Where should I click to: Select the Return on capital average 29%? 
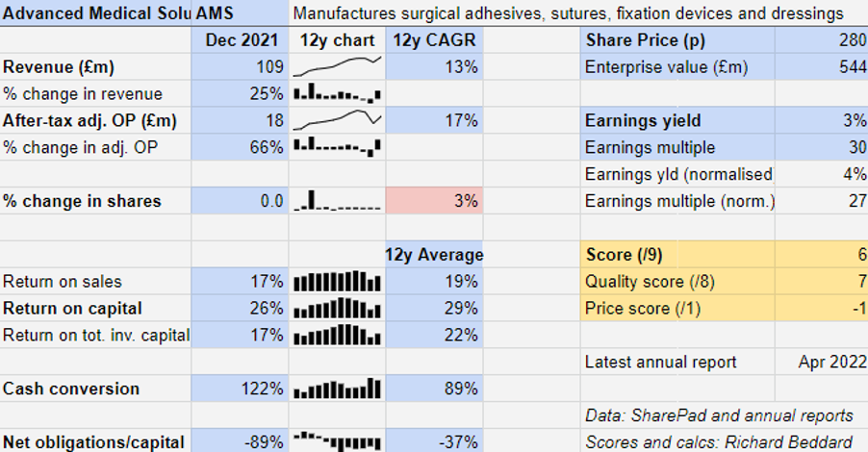tap(435, 308)
